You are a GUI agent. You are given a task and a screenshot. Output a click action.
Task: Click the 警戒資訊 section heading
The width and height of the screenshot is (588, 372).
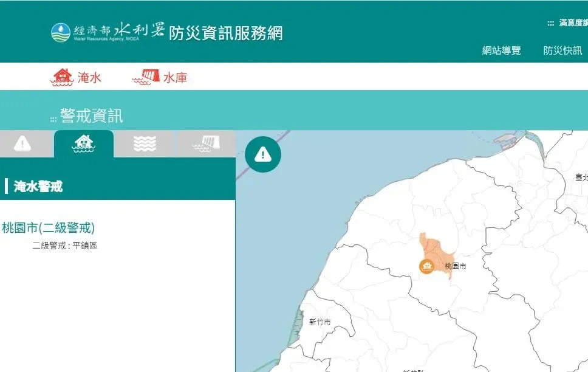click(92, 115)
